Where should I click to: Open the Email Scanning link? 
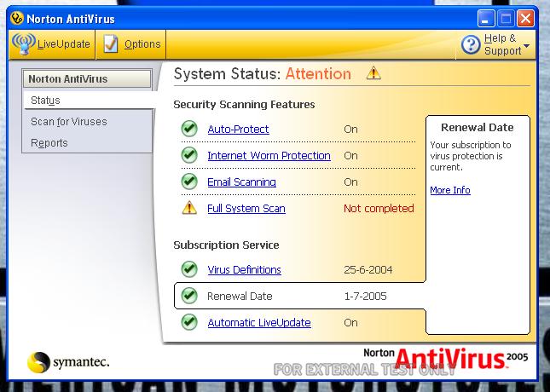[241, 182]
